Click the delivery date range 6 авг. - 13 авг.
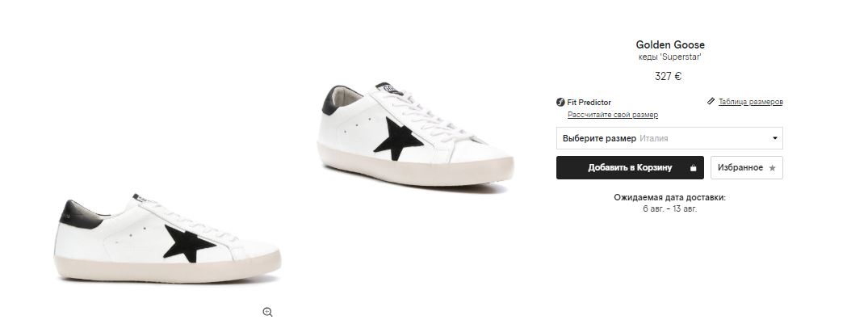This screenshot has width=868, height=324. pyautogui.click(x=669, y=208)
